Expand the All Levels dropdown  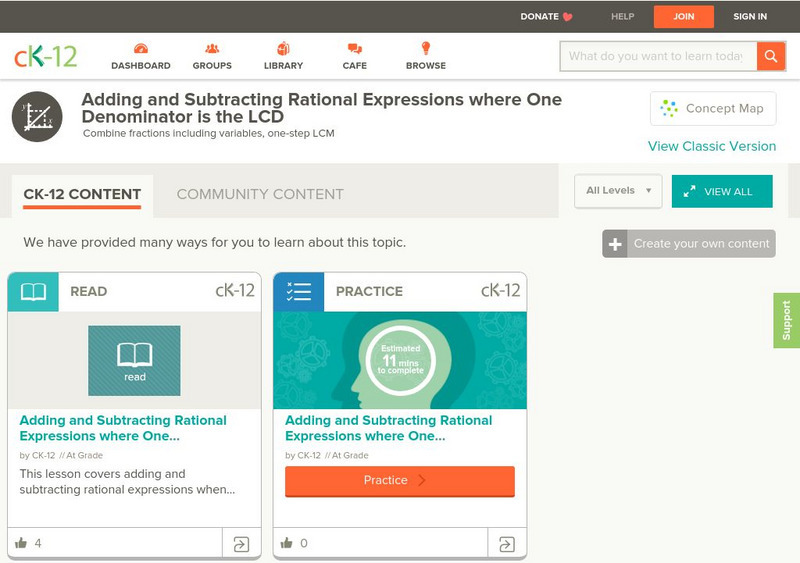click(x=618, y=191)
